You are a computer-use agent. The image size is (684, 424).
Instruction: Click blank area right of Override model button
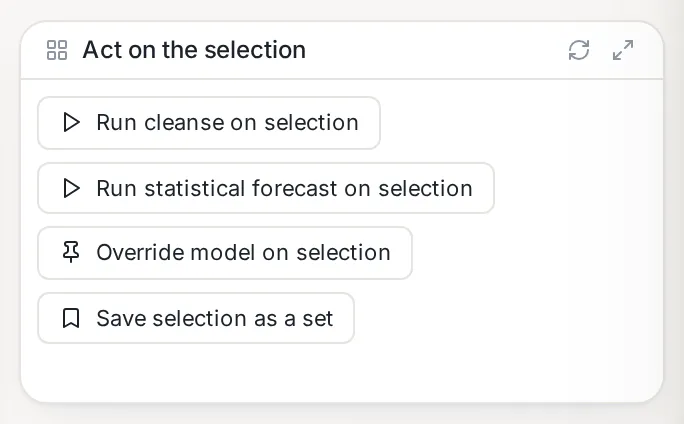click(534, 253)
